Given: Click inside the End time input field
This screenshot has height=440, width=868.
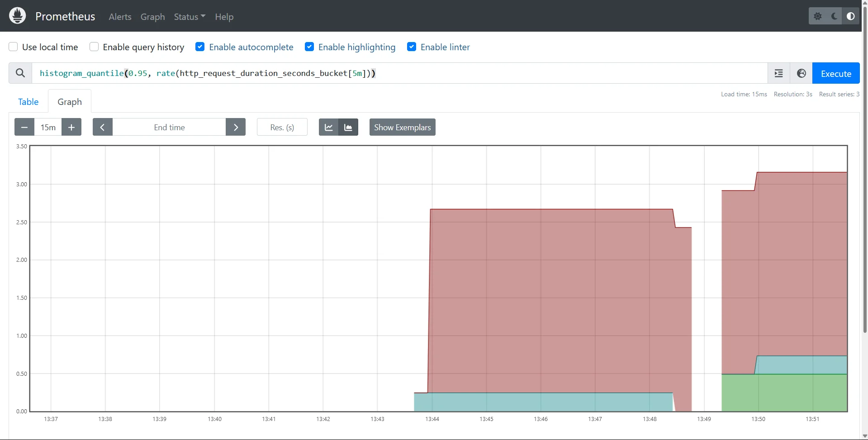Looking at the screenshot, I should (x=169, y=127).
